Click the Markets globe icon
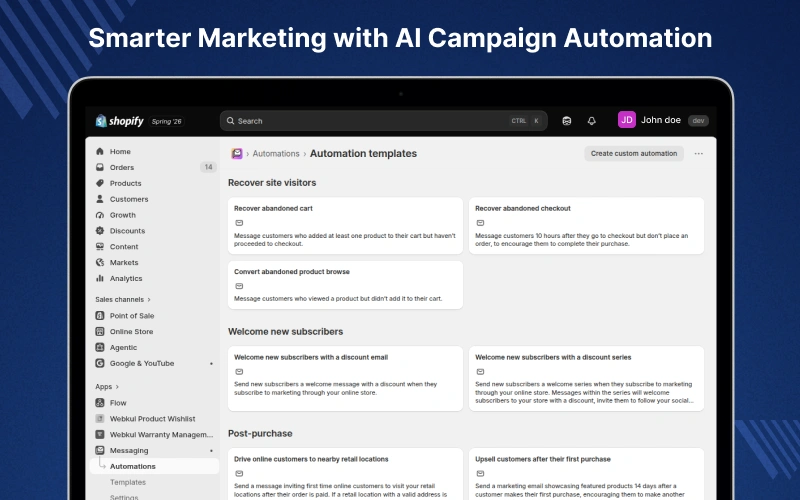Image resolution: width=800 pixels, height=500 pixels. pyautogui.click(x=100, y=262)
